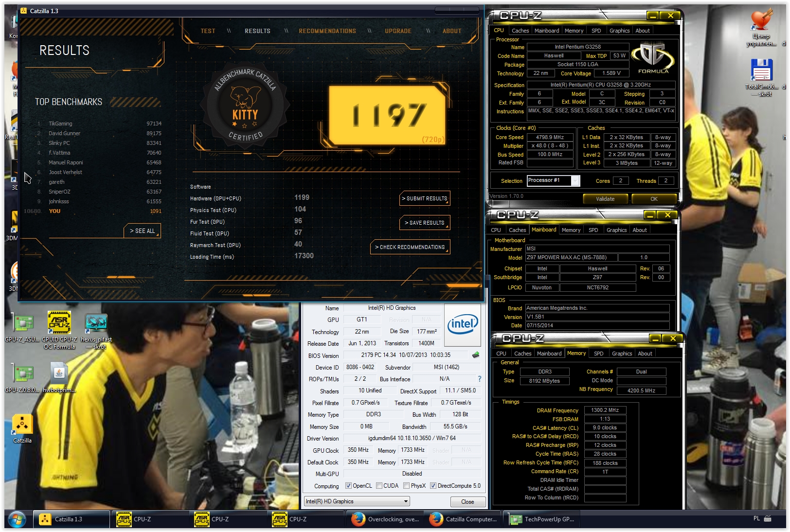Image resolution: width=790 pixels, height=532 pixels.
Task: Click David Gunner entry in top benchmarks
Action: coord(99,133)
